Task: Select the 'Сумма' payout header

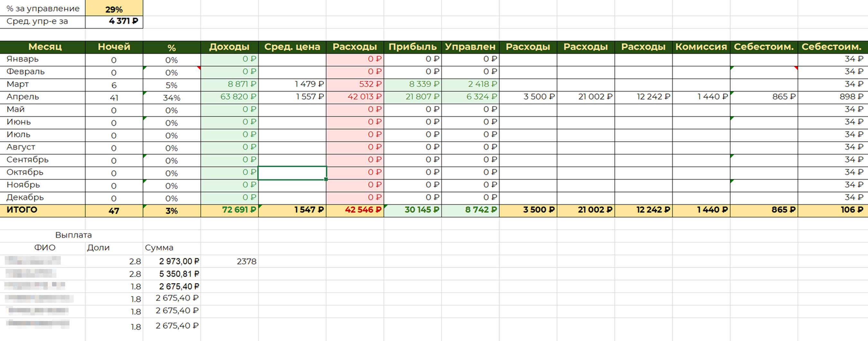Action: [x=159, y=248]
